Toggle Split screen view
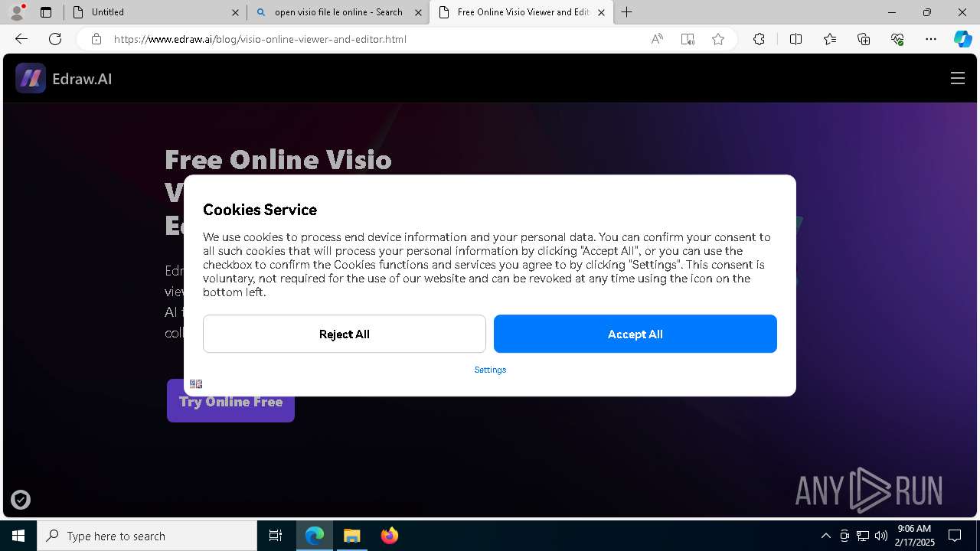980x551 pixels. 795,39
